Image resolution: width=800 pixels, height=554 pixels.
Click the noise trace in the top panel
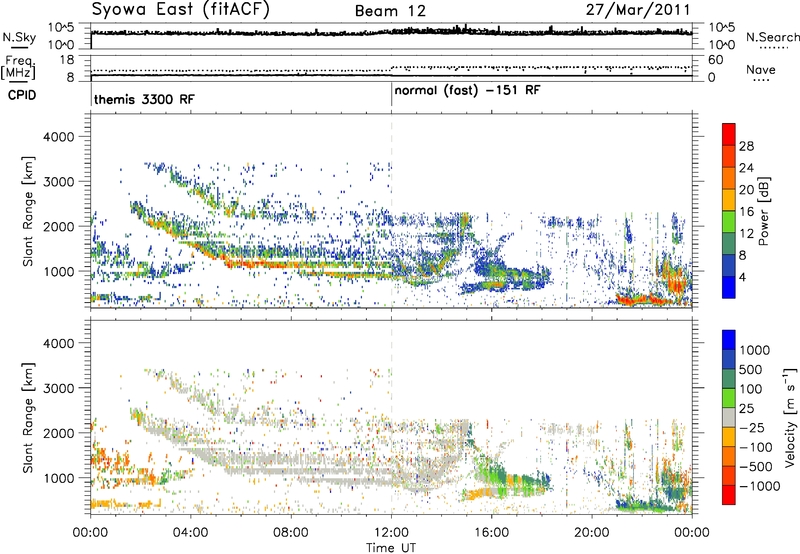coord(391,32)
